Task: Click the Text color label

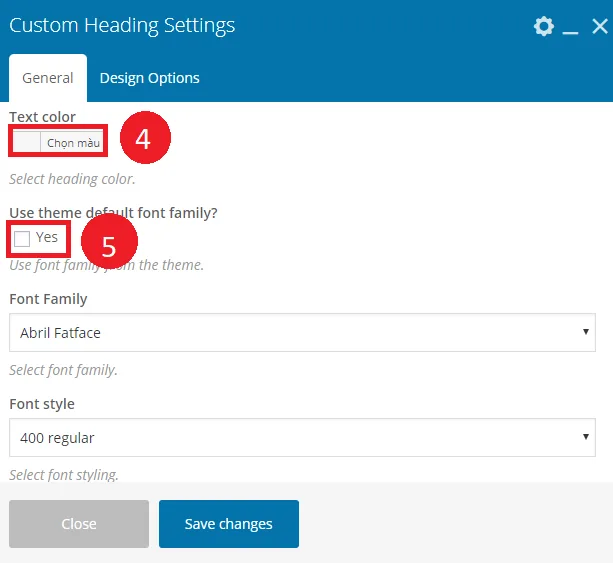Action: [42, 117]
